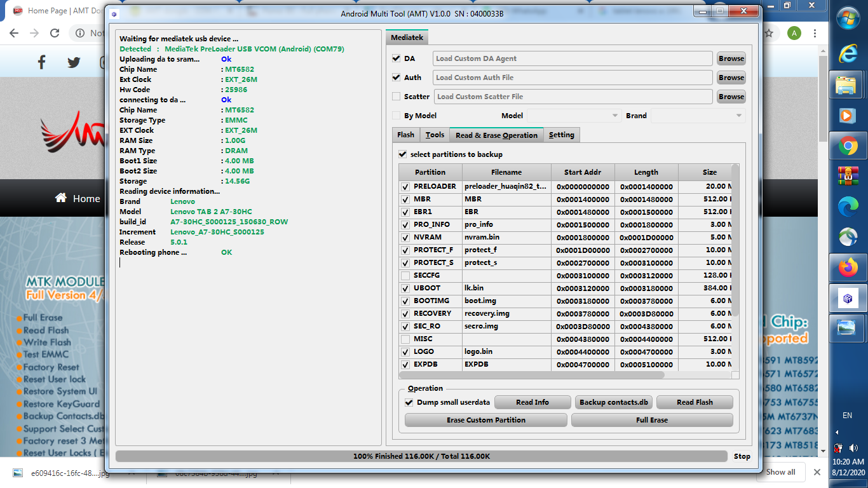
Task: Switch to the Tools tab
Action: pos(435,135)
